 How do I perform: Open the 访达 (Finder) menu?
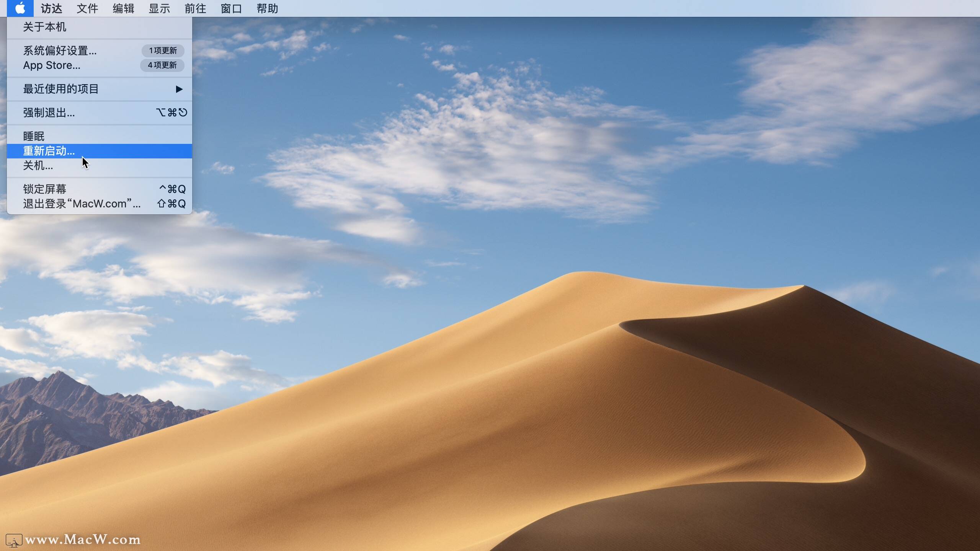pos(51,8)
